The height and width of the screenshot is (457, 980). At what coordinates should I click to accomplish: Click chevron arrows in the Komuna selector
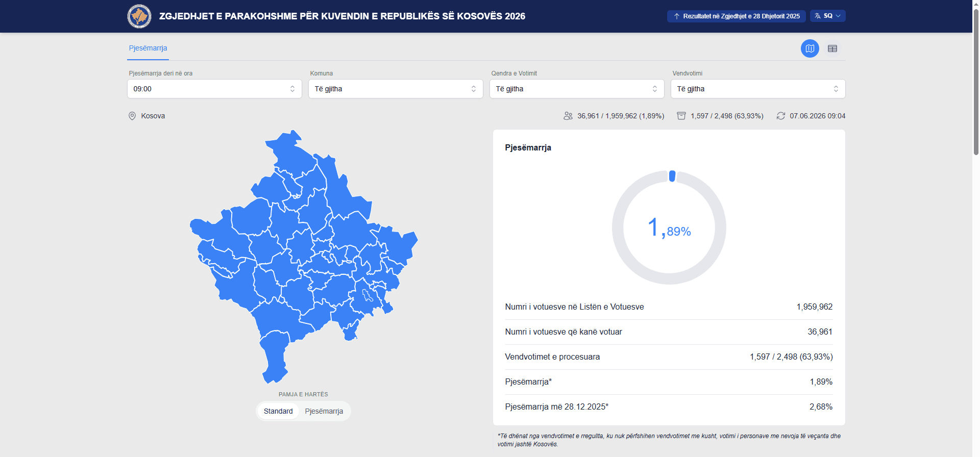click(474, 89)
